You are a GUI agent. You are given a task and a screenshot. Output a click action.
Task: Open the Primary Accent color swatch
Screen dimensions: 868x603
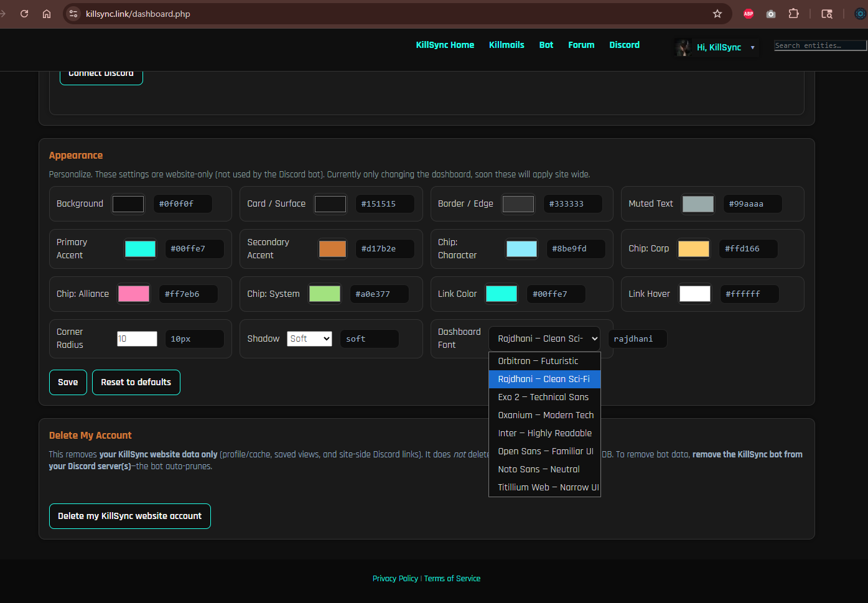140,249
